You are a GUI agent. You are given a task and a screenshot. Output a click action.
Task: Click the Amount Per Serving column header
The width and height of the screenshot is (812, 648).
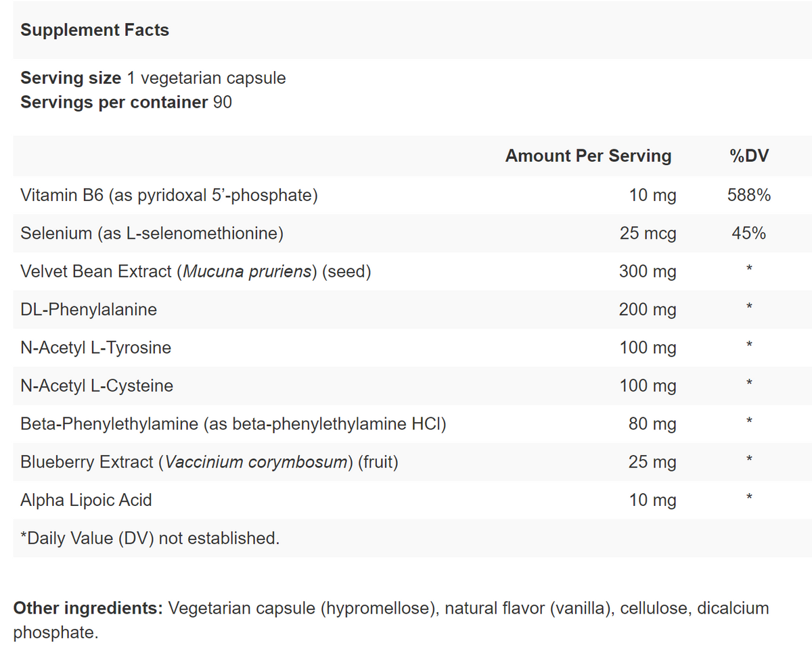588,156
